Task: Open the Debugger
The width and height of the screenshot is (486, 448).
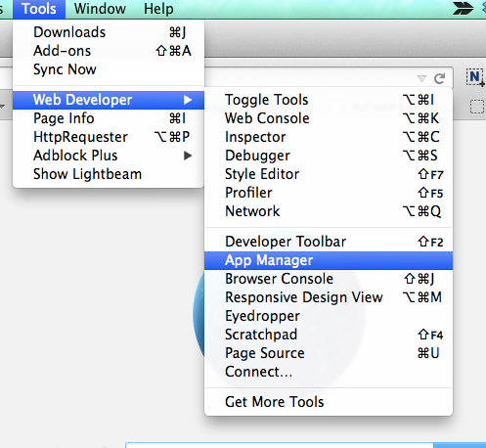Action: point(329,156)
